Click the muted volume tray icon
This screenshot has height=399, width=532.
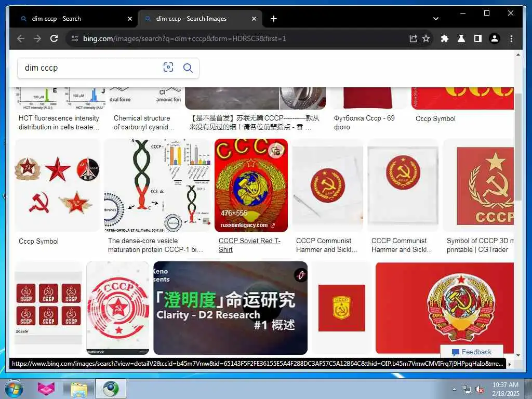point(480,389)
